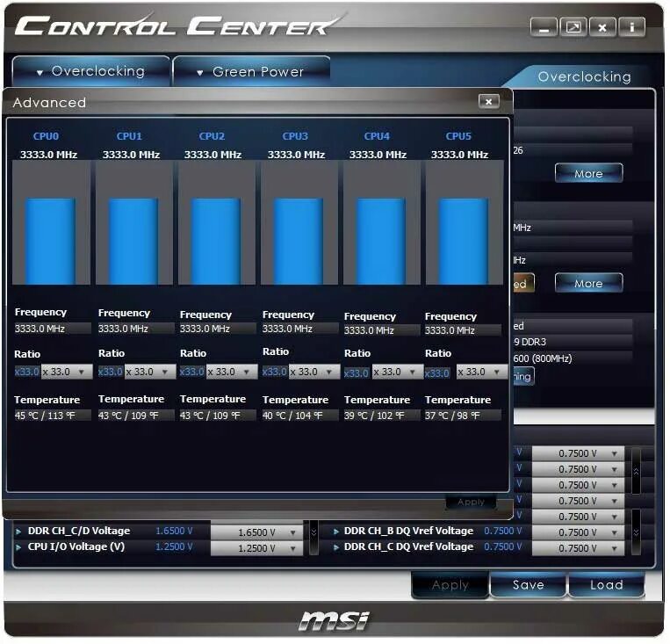
Task: Open CPU0 ratio dropdown
Action: pos(67,372)
